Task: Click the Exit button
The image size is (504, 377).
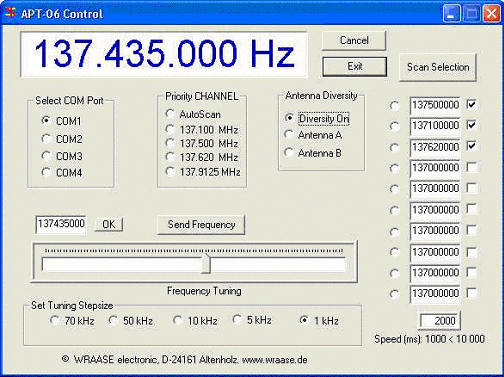Action: point(355,66)
